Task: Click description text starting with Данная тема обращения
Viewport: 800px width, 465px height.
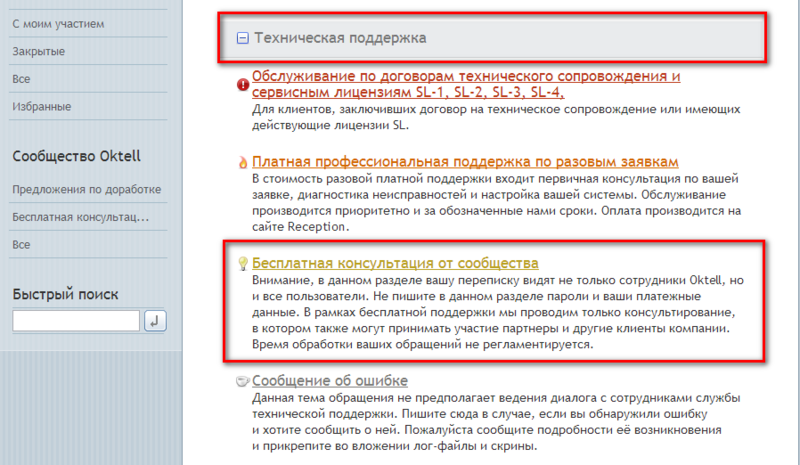Action: 496,422
